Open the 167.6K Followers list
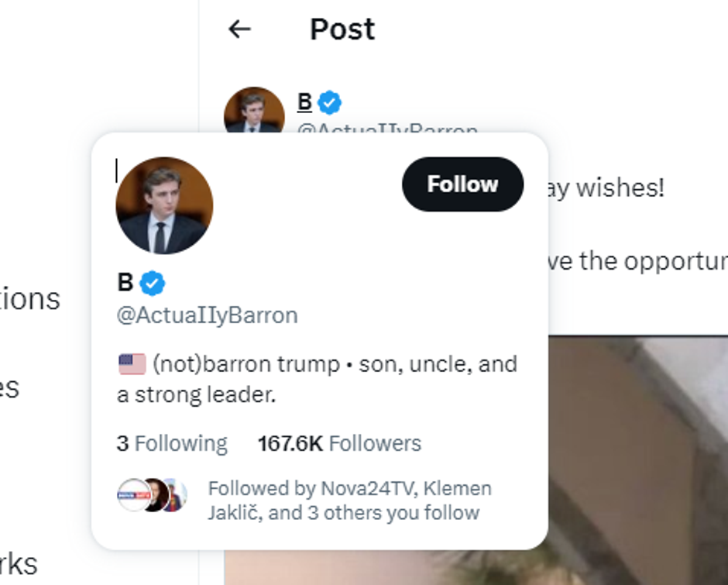This screenshot has width=728, height=585. [339, 443]
